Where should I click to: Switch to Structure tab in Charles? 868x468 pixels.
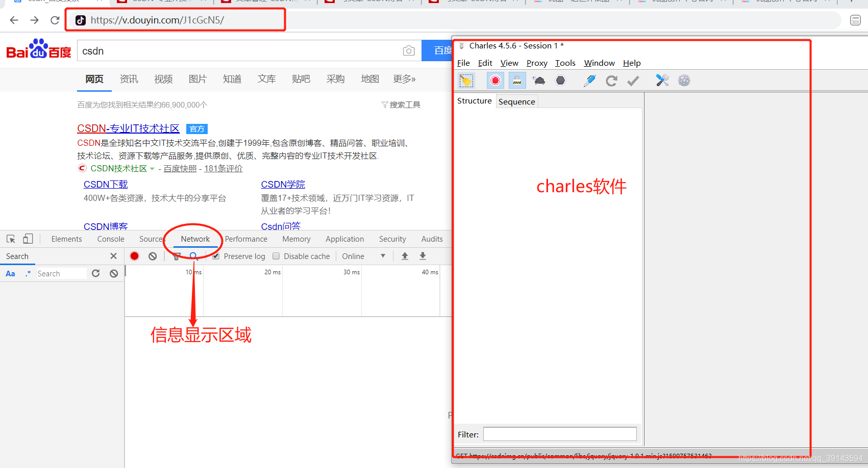click(475, 101)
